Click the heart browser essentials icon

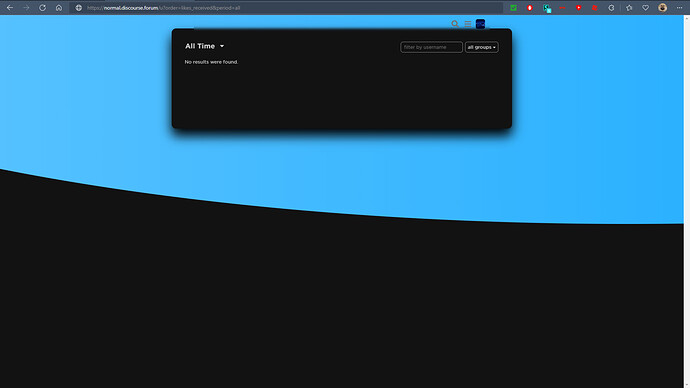coord(646,7)
